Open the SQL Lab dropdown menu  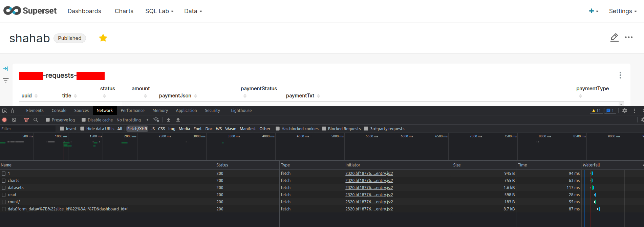[159, 11]
